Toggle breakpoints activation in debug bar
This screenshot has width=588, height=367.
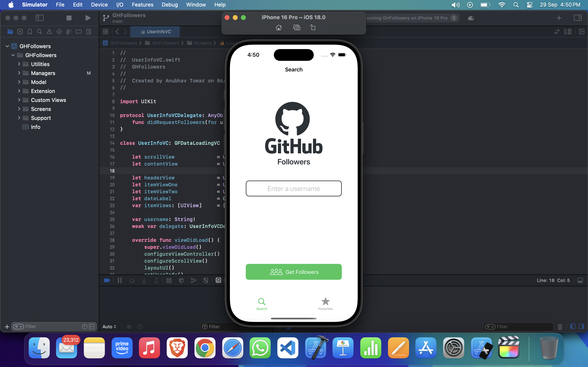pyautogui.click(x=107, y=281)
